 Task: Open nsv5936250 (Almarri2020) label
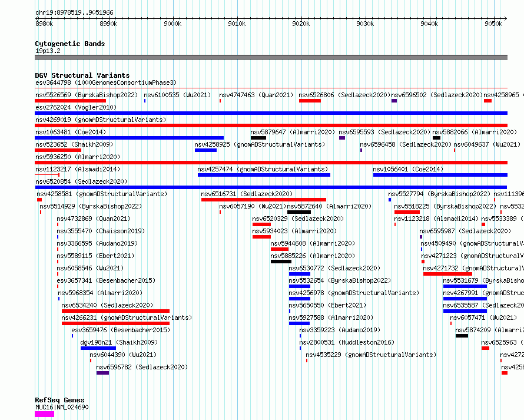[x=78, y=157]
